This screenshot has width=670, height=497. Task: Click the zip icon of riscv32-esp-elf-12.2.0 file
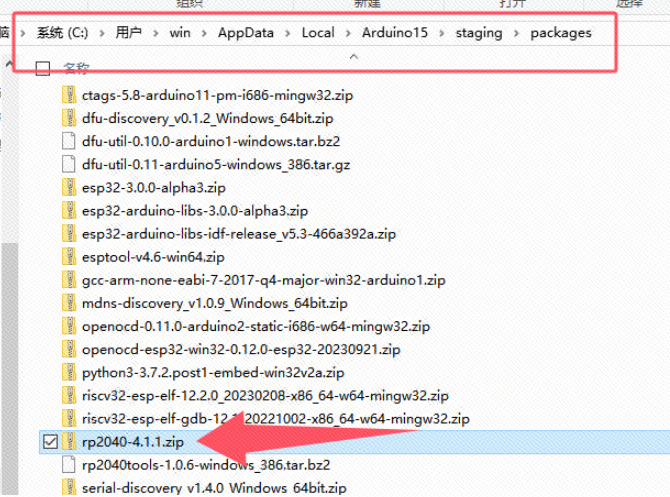[x=69, y=394]
